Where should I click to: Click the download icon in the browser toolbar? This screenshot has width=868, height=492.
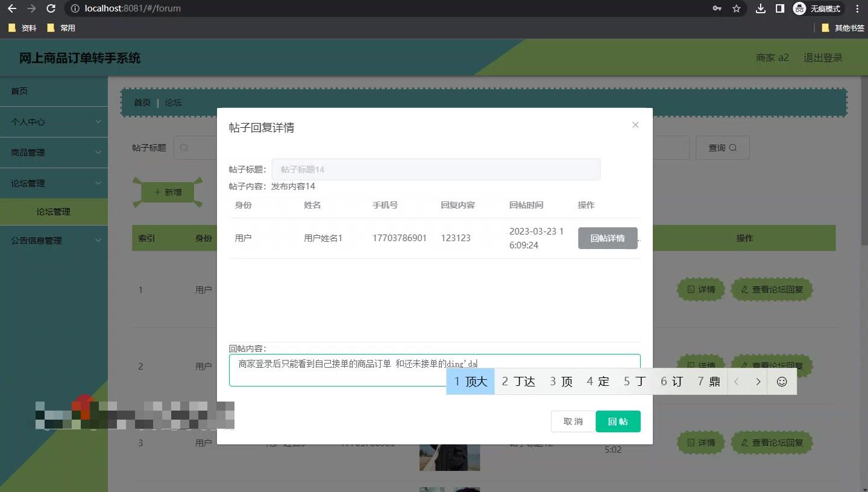(760, 8)
